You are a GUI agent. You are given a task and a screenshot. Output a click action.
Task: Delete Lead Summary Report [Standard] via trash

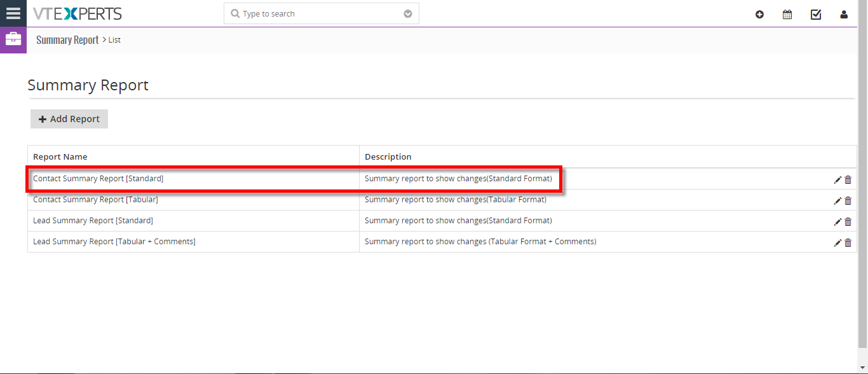pyautogui.click(x=848, y=222)
